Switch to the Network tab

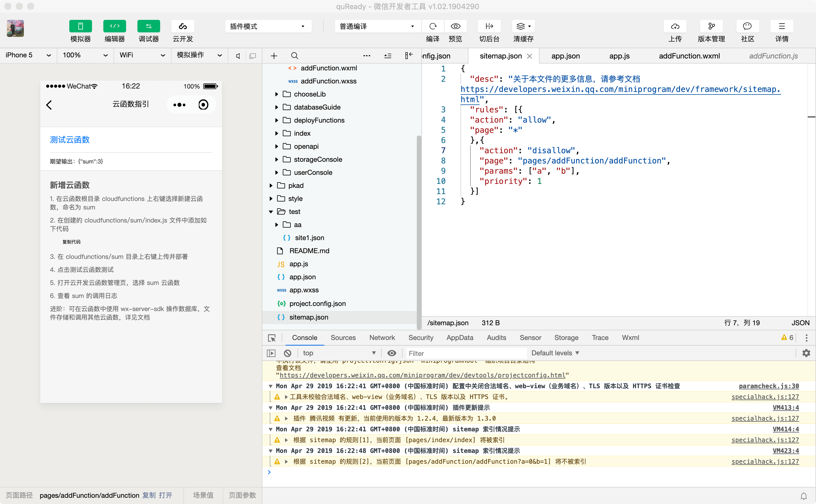coord(382,338)
